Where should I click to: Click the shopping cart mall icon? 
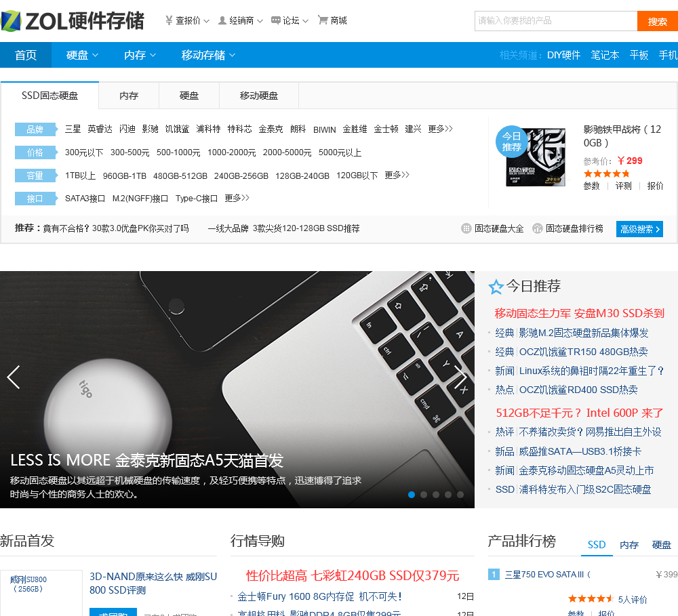(323, 20)
